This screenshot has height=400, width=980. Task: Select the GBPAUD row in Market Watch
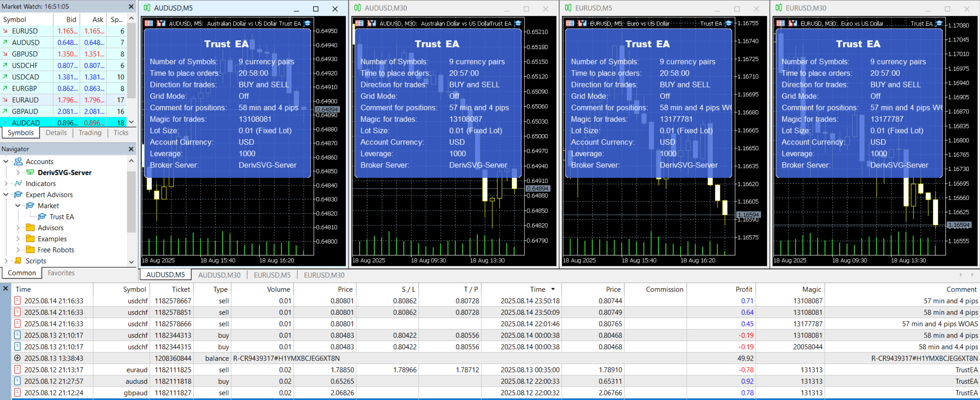(x=63, y=111)
